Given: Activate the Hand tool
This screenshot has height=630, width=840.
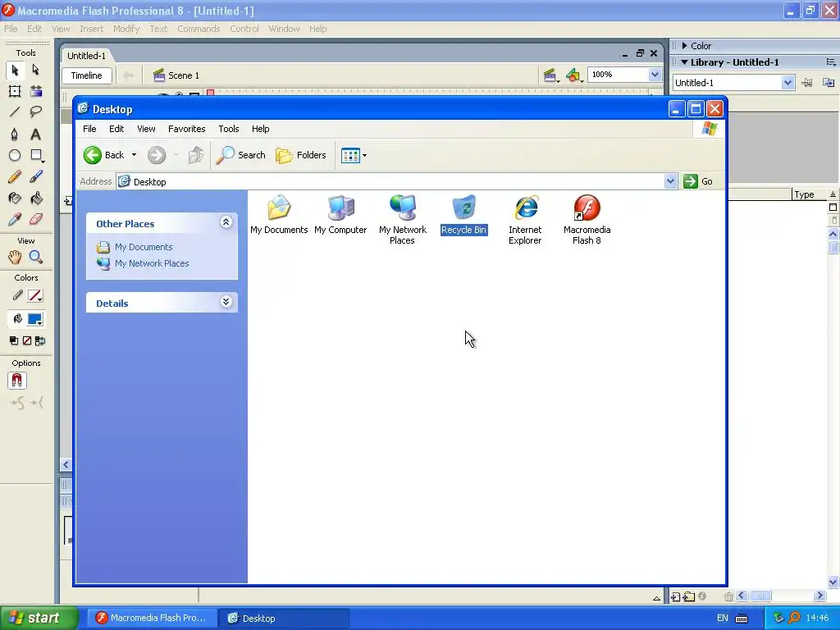Looking at the screenshot, I should (x=15, y=257).
